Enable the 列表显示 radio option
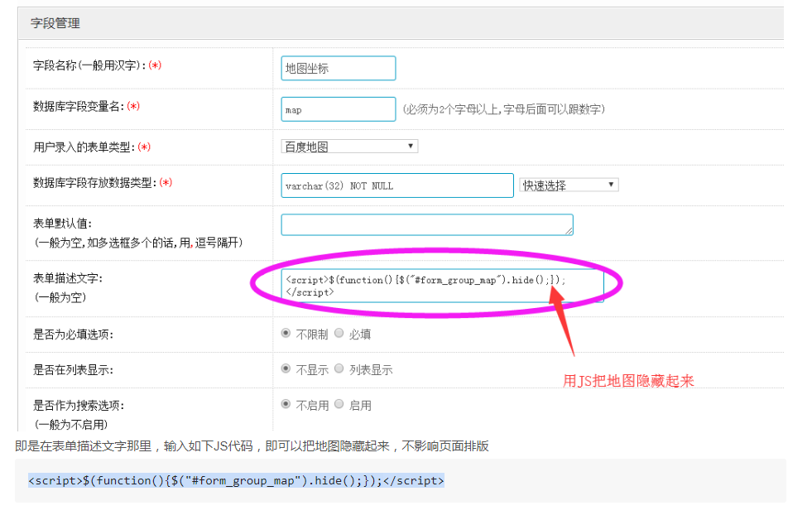 pos(339,369)
